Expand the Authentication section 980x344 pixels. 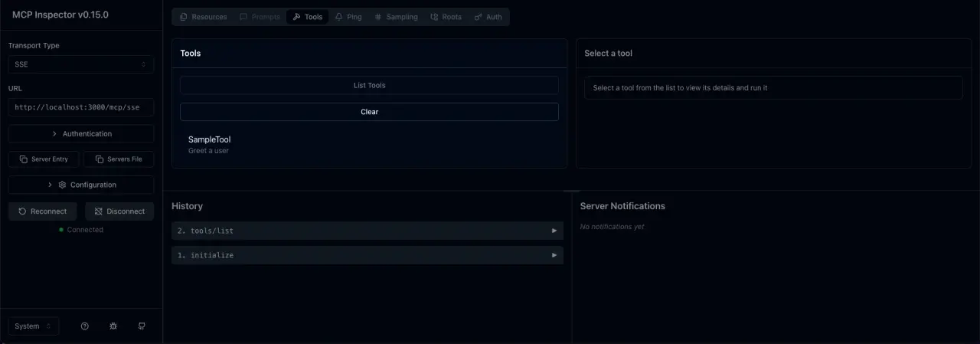tap(81, 134)
